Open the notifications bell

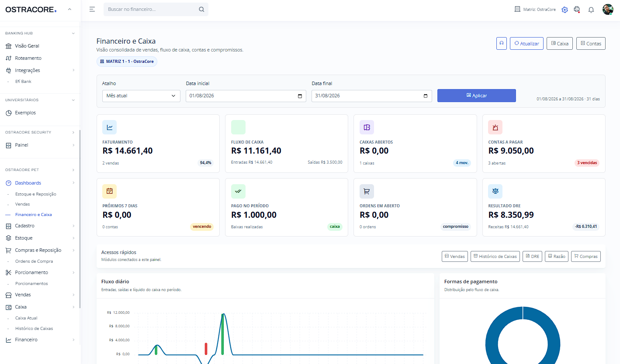pos(591,10)
